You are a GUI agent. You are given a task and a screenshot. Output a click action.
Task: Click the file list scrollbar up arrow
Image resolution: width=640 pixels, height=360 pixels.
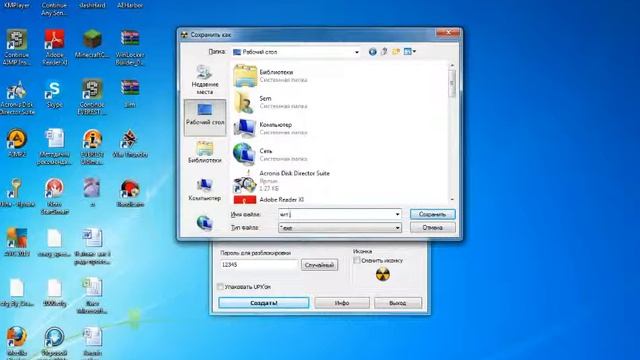pos(452,66)
